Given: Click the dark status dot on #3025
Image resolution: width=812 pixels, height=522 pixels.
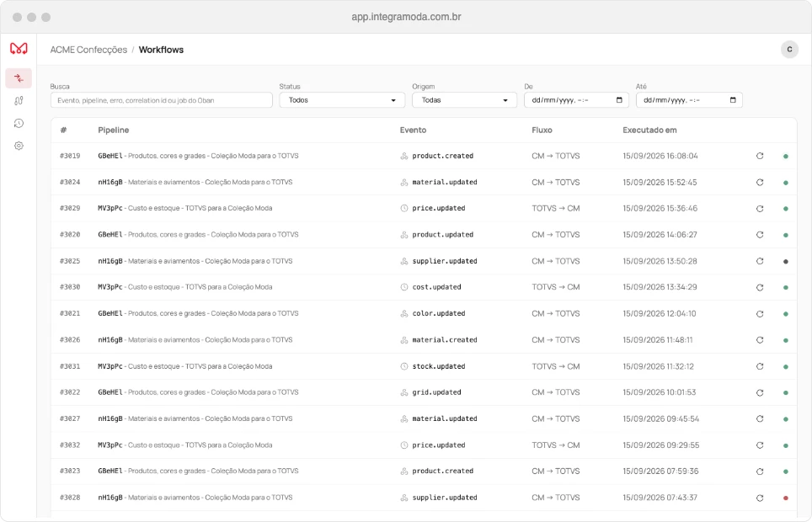Looking at the screenshot, I should point(786,262).
